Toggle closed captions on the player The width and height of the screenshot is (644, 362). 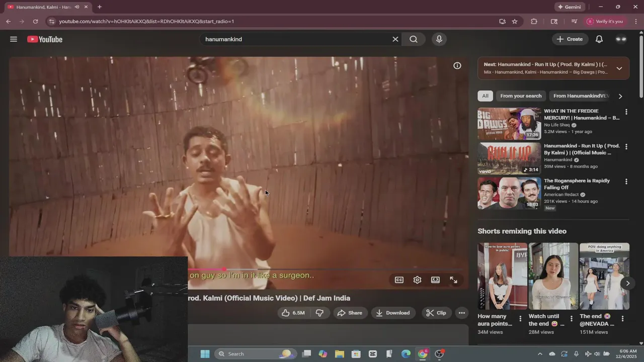(399, 280)
